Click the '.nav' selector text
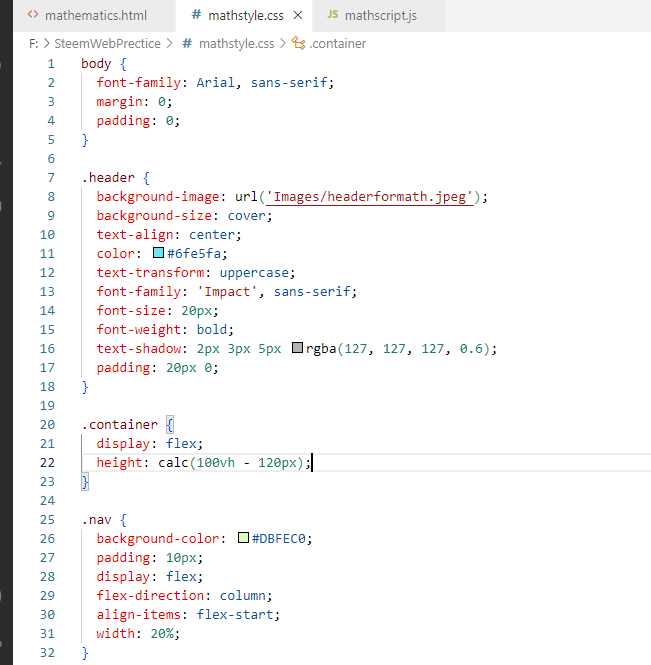 coord(96,520)
